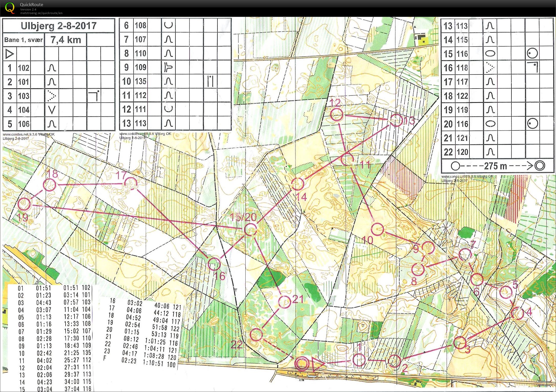
Task: Click knoll symbol in row 18 code 122
Action: point(490,96)
